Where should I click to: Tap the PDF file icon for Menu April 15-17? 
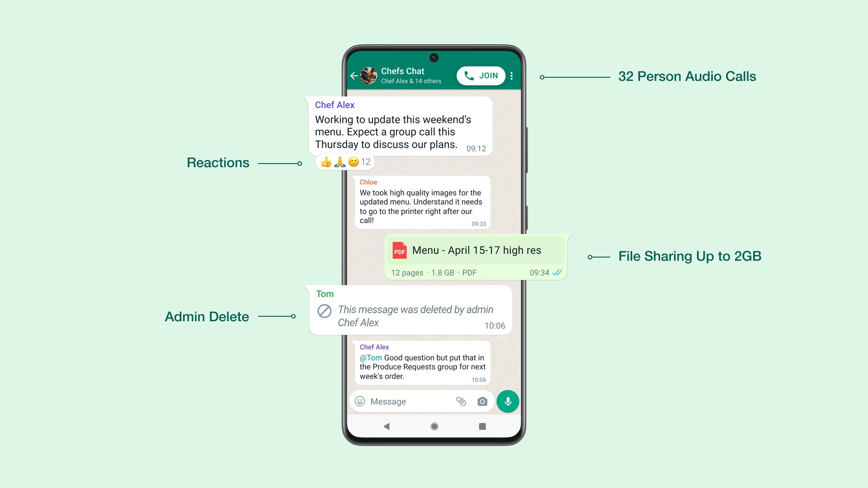tap(398, 251)
